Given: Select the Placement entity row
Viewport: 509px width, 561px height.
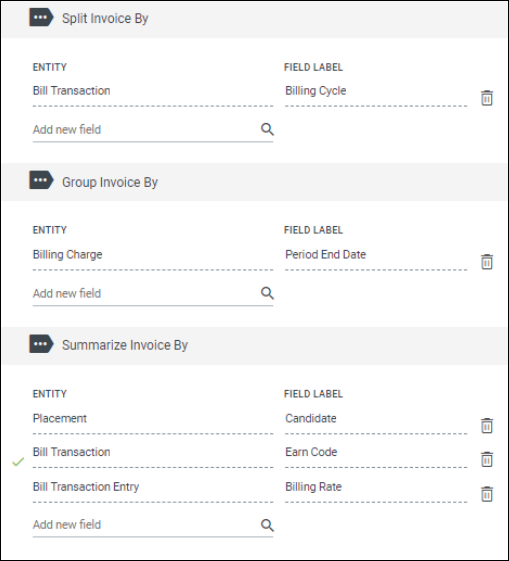Looking at the screenshot, I should click(x=153, y=419).
